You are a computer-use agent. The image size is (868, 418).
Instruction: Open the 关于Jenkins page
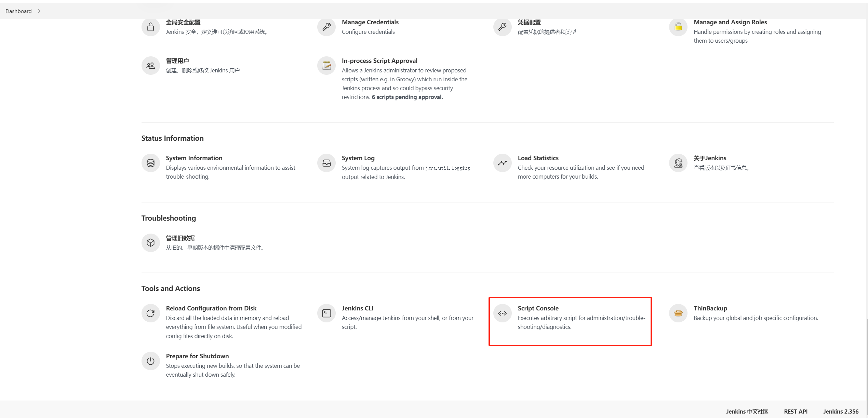point(710,158)
